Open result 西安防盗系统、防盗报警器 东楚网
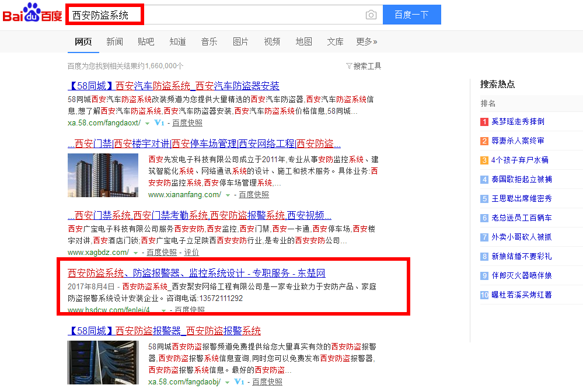The height and width of the screenshot is (392, 583). (196, 273)
